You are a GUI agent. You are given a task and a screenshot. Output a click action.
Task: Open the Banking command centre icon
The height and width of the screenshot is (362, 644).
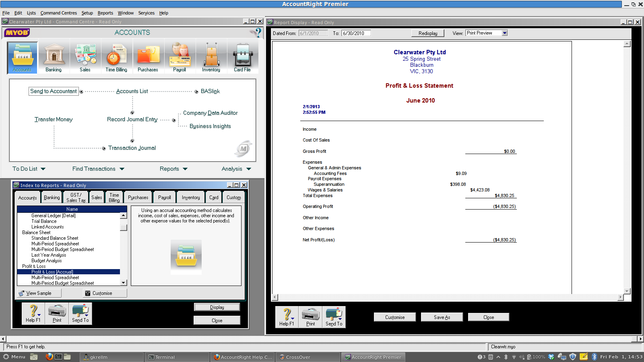pyautogui.click(x=54, y=58)
